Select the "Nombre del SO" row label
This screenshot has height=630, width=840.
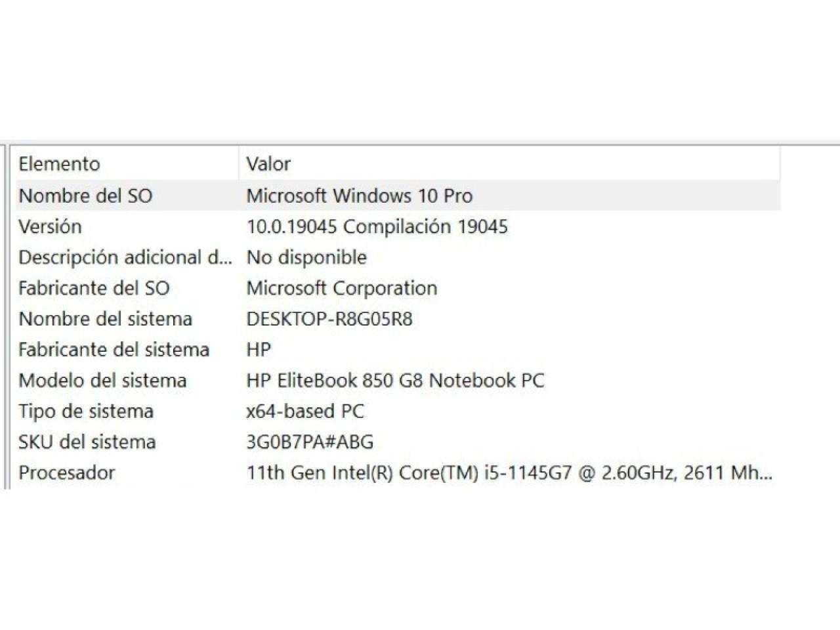click(x=85, y=196)
